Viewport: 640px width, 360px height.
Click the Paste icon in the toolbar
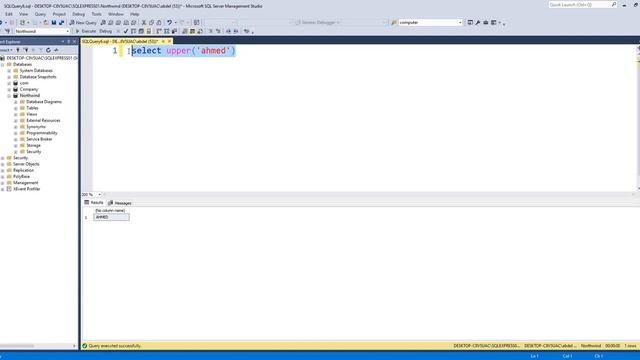[x=159, y=22]
